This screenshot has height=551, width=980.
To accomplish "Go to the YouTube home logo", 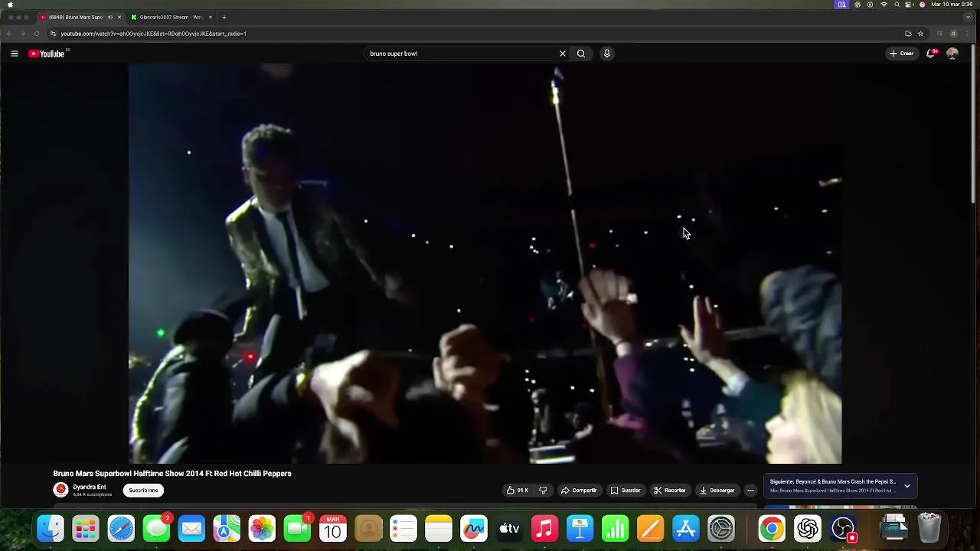I will coord(47,54).
